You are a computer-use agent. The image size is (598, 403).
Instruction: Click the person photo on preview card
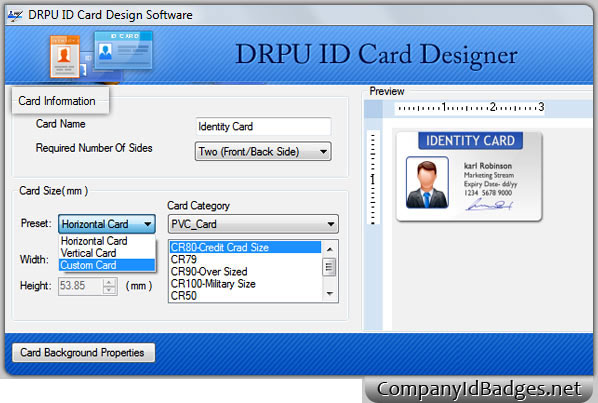coord(427,183)
